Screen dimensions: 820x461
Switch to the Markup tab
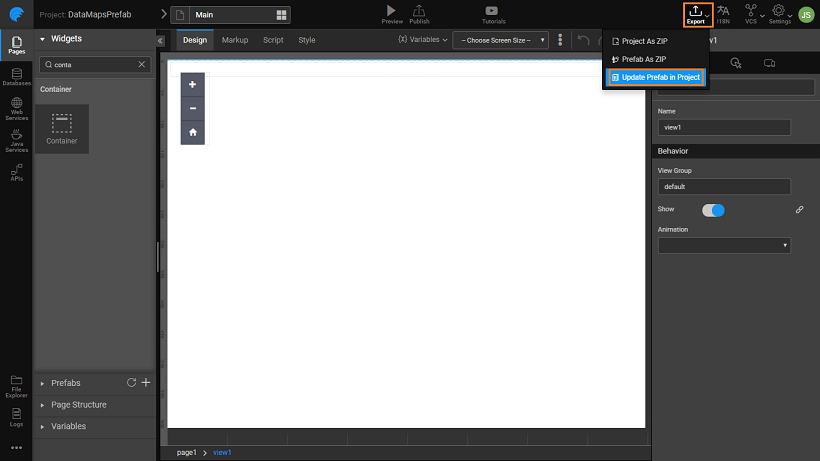click(235, 40)
